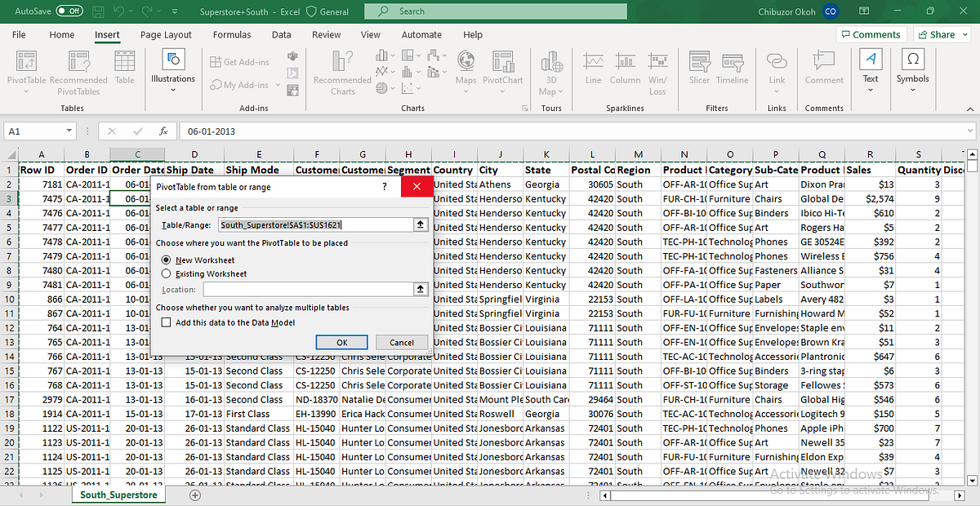Select the New Worksheet radio button
Image resolution: width=980 pixels, height=506 pixels.
(166, 260)
